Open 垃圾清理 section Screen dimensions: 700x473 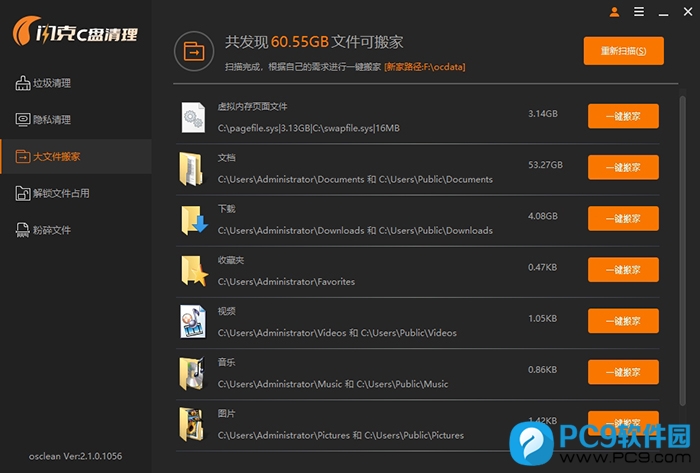point(76,83)
